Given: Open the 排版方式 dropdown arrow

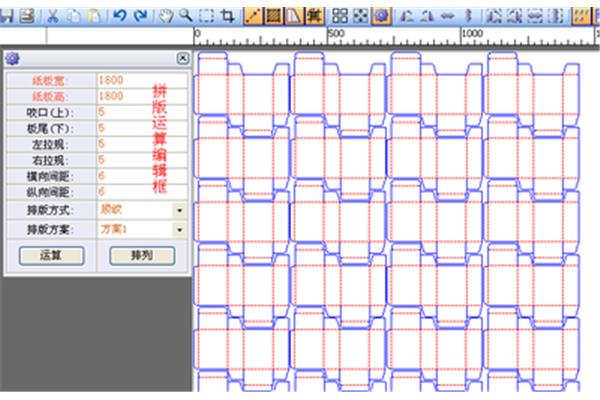Looking at the screenshot, I should click(x=179, y=210).
